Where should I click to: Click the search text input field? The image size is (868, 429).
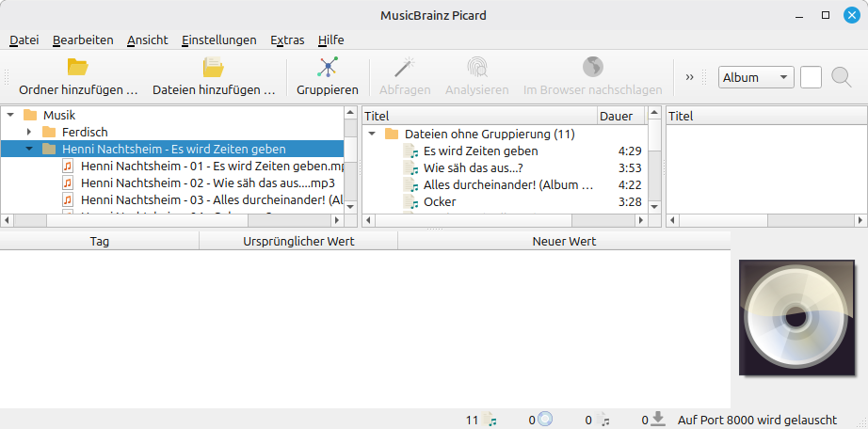(811, 77)
